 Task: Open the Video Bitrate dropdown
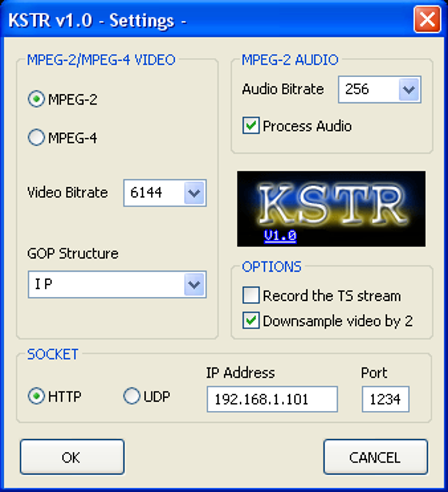point(194,193)
